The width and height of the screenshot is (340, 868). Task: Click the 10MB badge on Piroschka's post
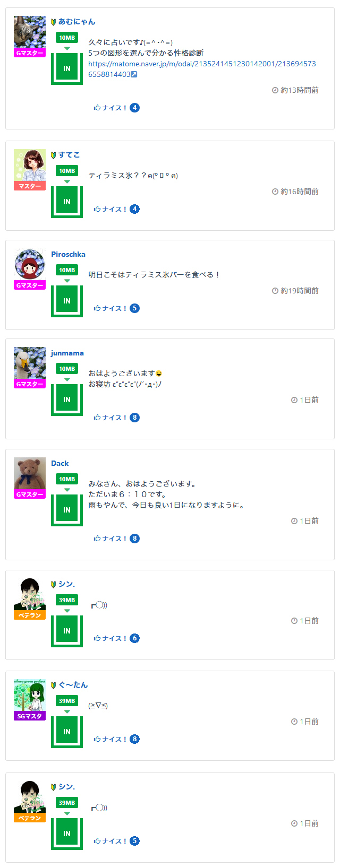point(67,270)
